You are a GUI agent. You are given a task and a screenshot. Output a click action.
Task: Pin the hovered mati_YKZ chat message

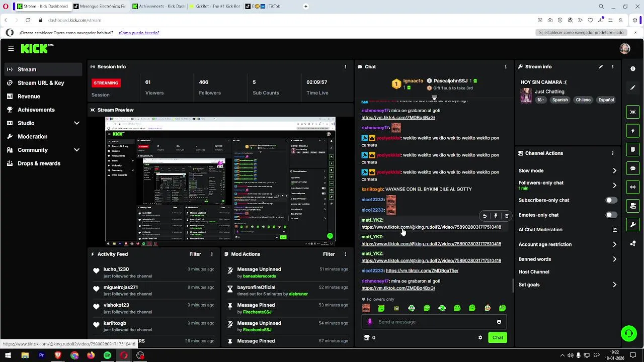(x=496, y=216)
